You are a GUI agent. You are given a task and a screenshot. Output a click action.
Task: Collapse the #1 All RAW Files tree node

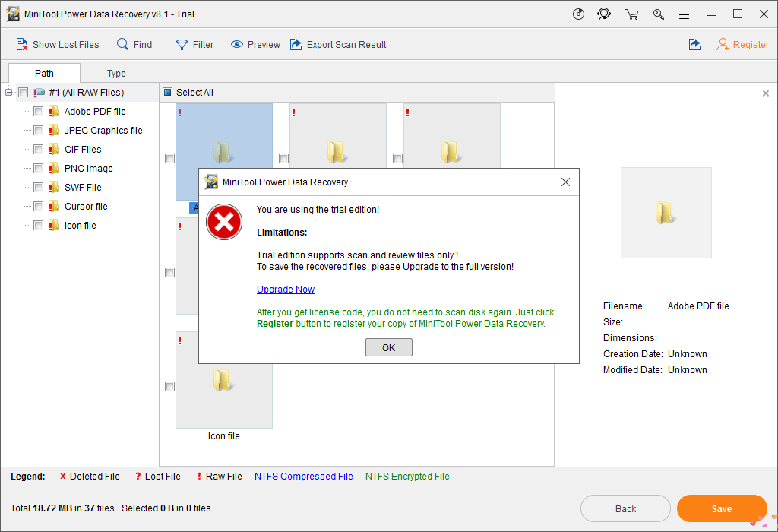tap(8, 92)
